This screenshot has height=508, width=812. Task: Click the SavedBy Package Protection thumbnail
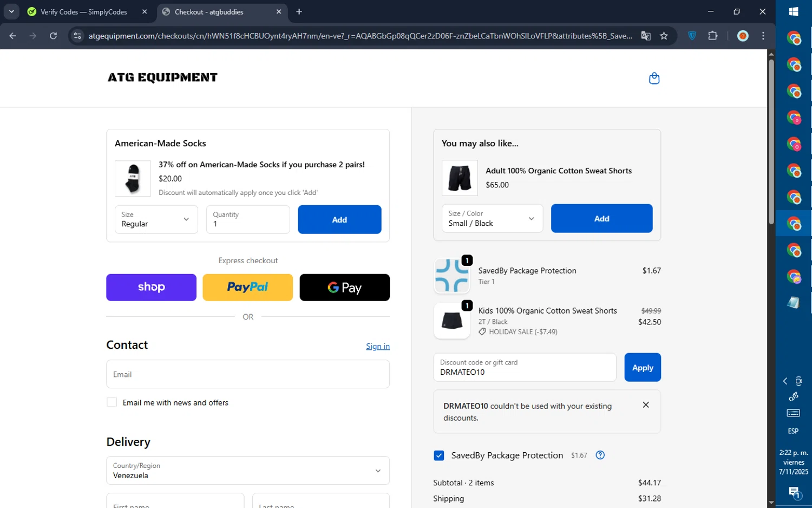click(452, 276)
